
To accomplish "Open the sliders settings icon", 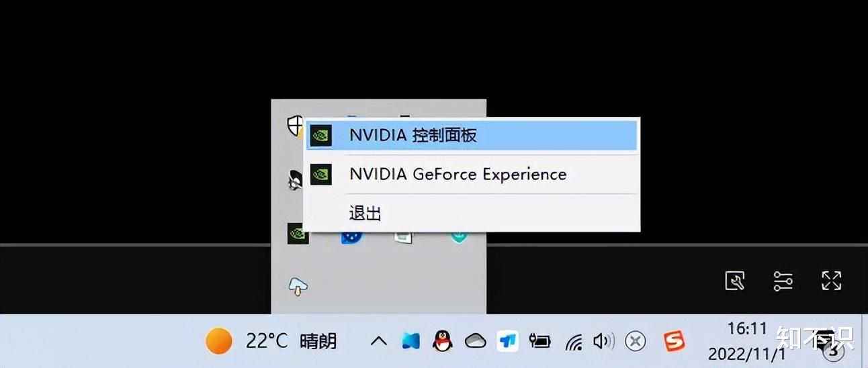I will [783, 281].
